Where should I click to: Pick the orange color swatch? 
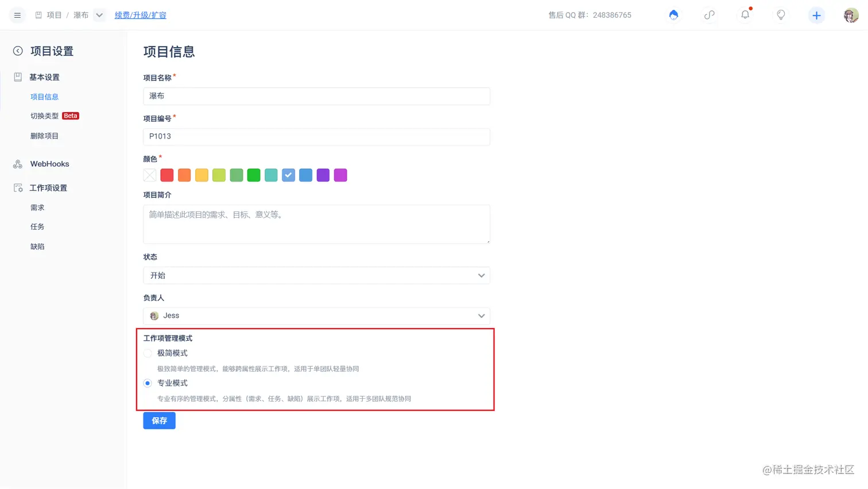(184, 175)
